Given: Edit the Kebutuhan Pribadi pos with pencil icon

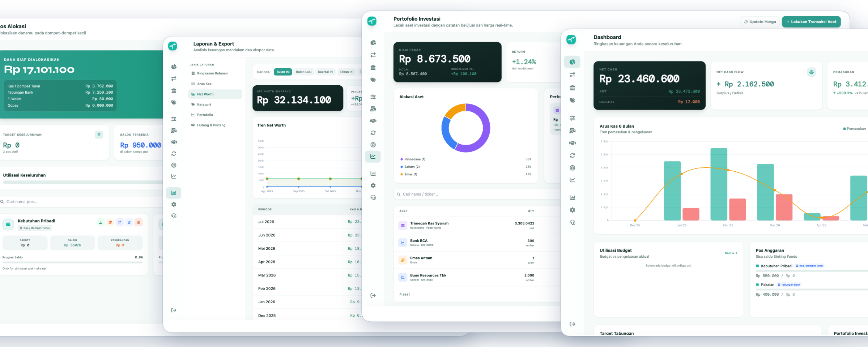Looking at the screenshot, I should pos(129,222).
